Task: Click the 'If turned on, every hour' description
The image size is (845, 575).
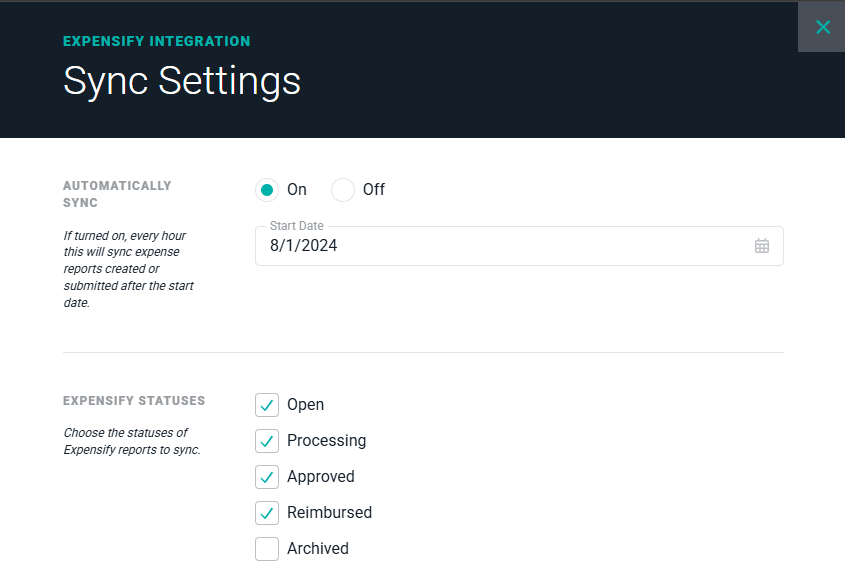Action: 128,269
